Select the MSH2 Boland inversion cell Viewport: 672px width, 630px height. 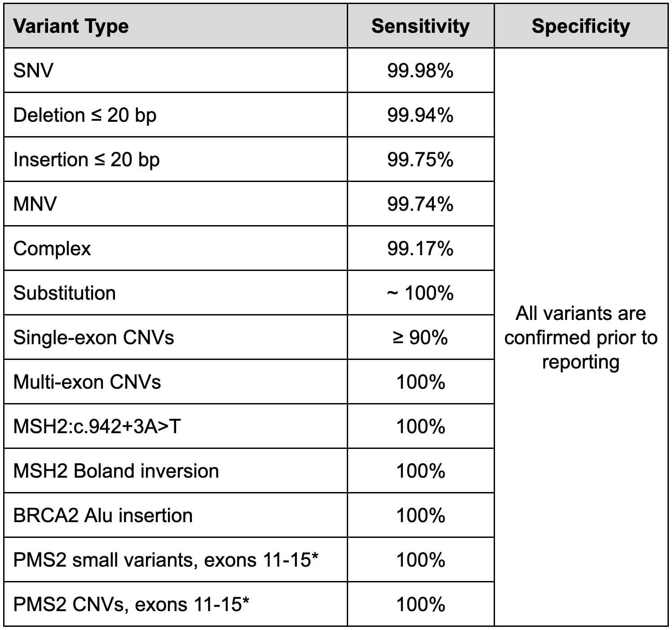click(116, 471)
